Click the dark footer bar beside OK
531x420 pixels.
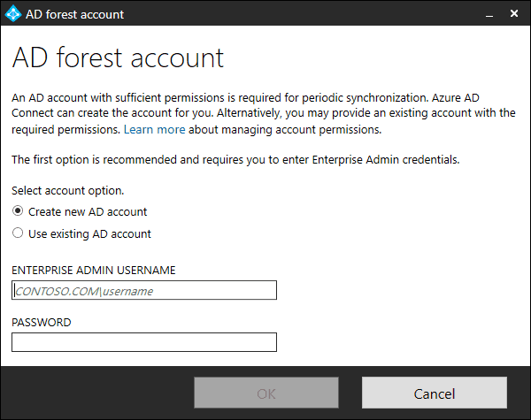[x=97, y=393]
